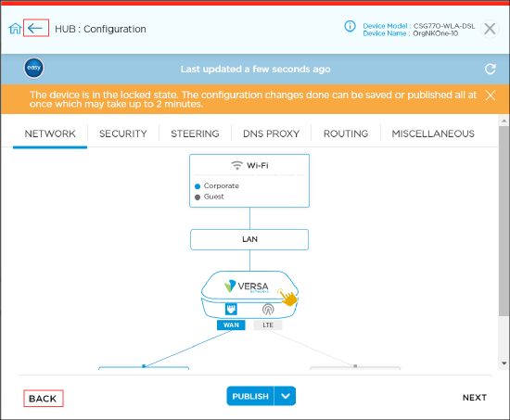Switch to the ROUTING tab
This screenshot has width=510, height=420.
[346, 134]
